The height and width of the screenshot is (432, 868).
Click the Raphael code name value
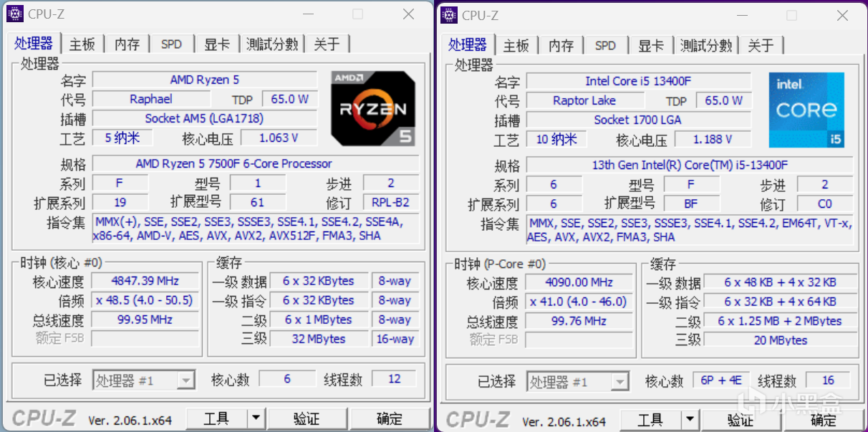pos(151,99)
